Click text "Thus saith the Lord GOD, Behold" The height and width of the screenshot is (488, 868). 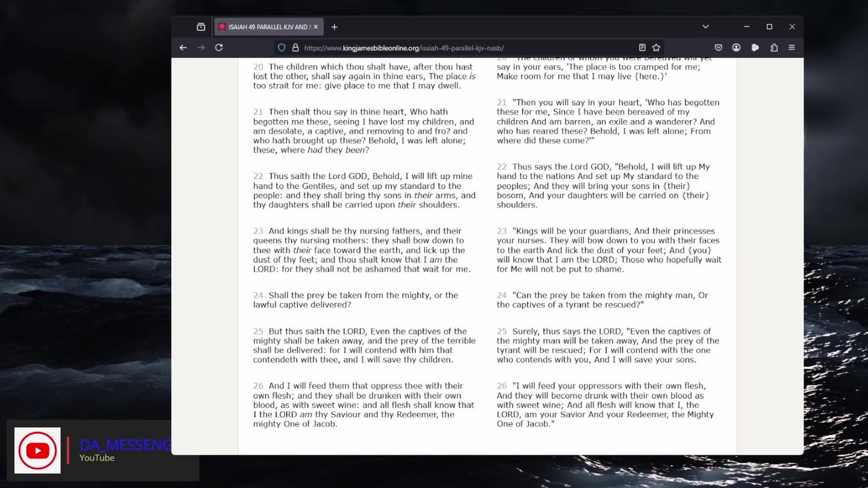point(334,176)
